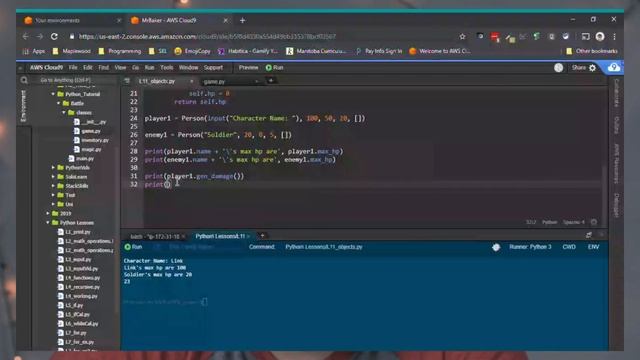This screenshot has width=640, height=360.
Task: Click the debugger bug icon in runner bar
Action: point(496,247)
